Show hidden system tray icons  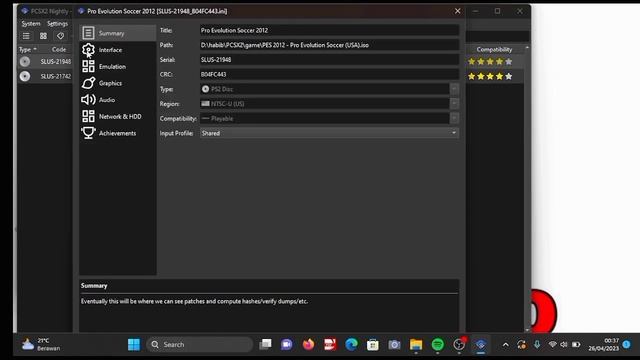click(x=506, y=345)
